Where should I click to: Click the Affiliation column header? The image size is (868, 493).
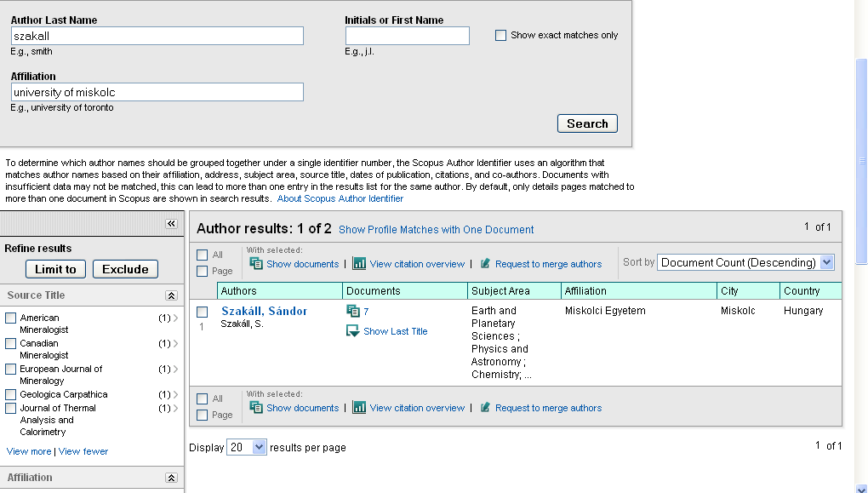639,291
